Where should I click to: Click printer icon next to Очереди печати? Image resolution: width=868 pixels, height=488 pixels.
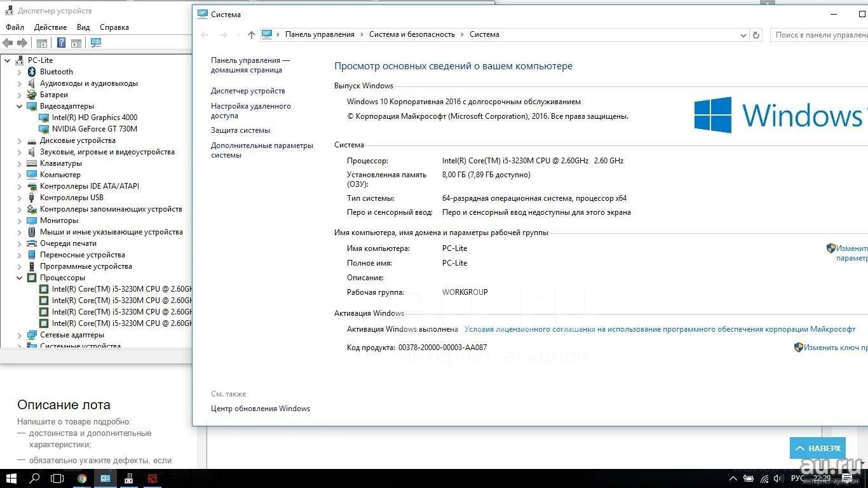(x=32, y=243)
